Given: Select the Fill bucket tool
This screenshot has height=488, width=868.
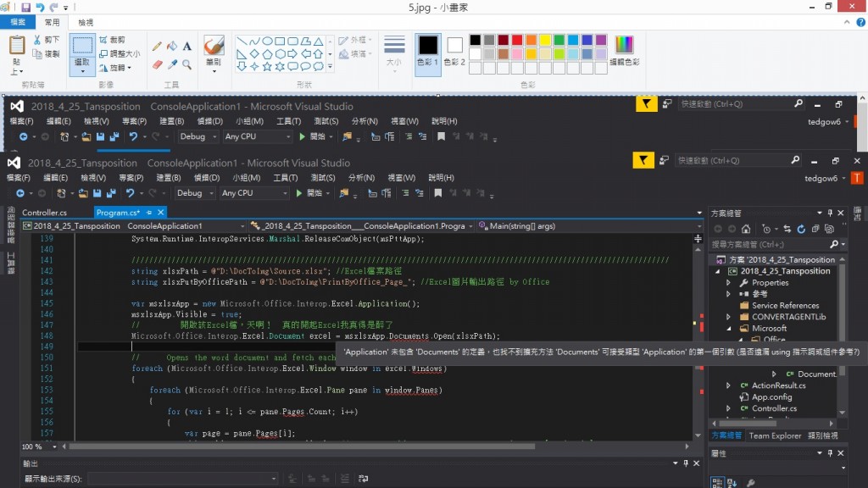Looking at the screenshot, I should (x=172, y=47).
